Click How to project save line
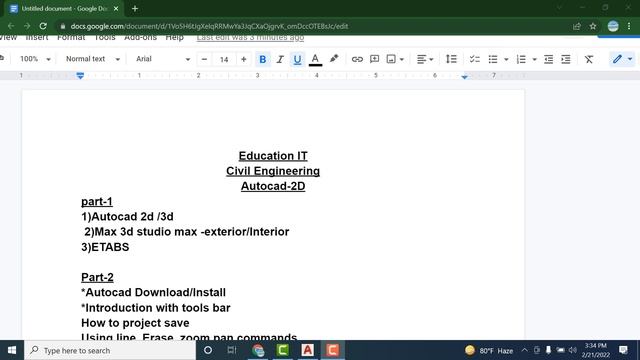 [x=135, y=323]
